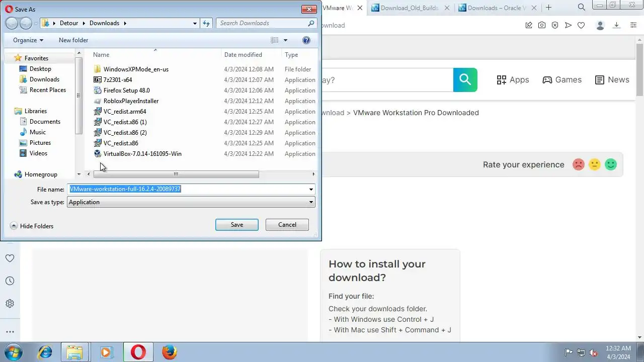Select Pictures under Libraries

(40, 143)
